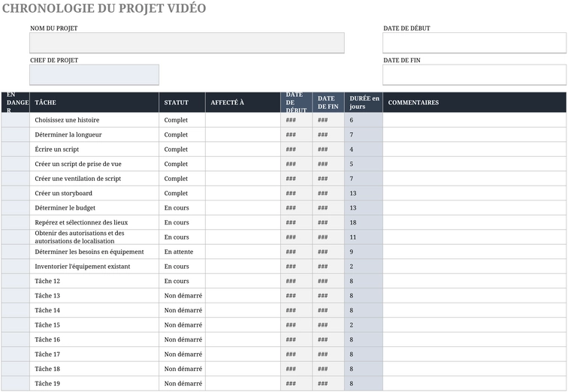568x392 pixels.
Task: Click 'Créer un script de prise de vue'
Action: tap(94, 164)
